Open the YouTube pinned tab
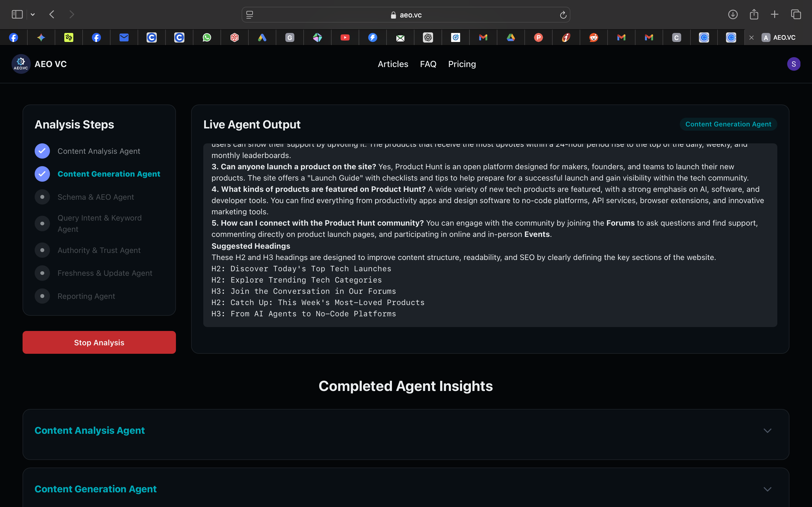812x507 pixels. tap(345, 37)
